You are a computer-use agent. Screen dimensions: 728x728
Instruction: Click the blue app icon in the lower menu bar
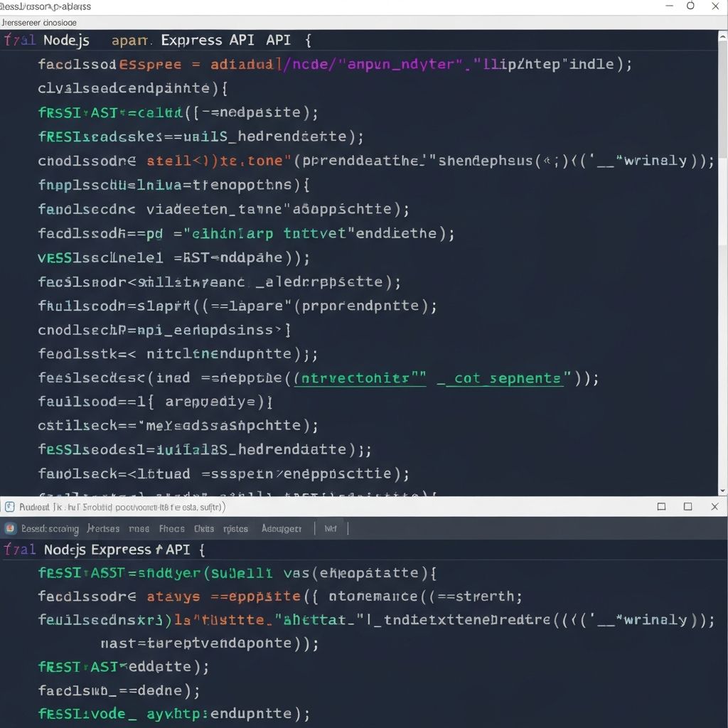pos(10,528)
